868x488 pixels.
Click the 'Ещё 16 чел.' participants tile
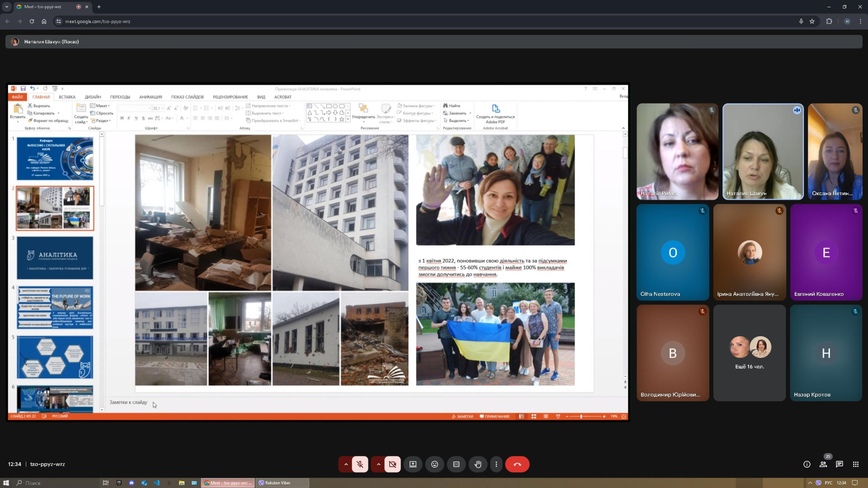750,352
